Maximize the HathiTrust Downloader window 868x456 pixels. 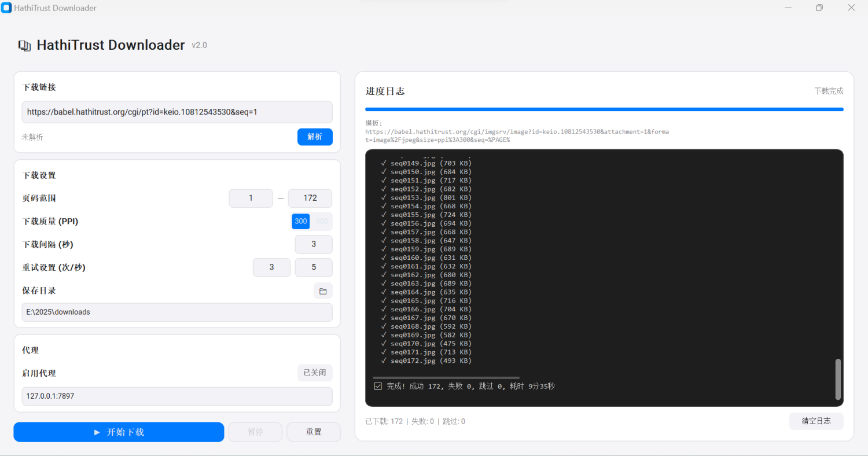coord(819,8)
